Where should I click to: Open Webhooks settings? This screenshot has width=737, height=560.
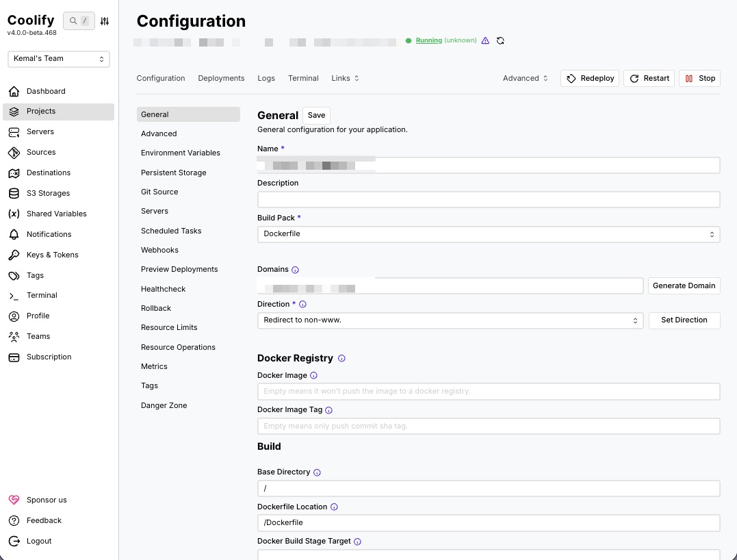pos(159,250)
